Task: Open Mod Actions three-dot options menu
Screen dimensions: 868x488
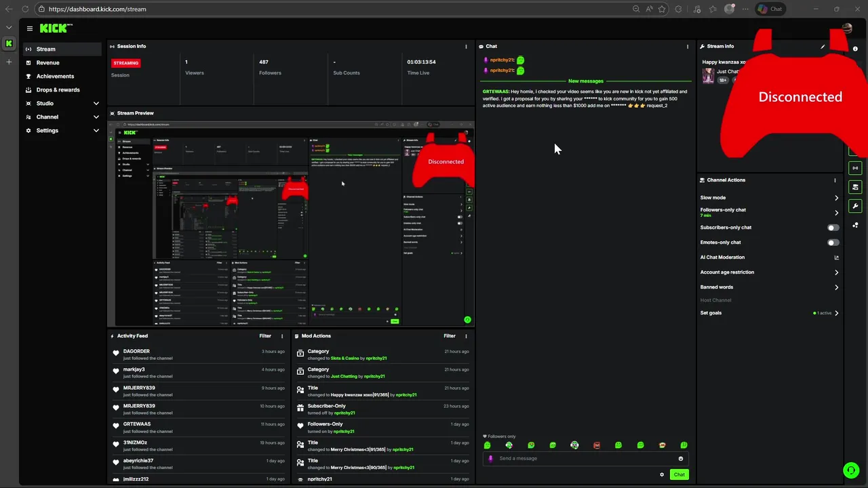Action: tap(466, 336)
